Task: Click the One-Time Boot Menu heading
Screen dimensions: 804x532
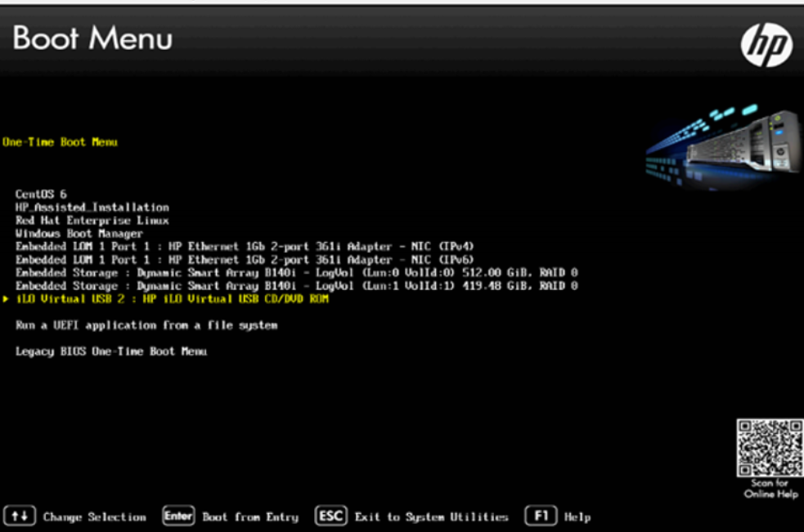Action: click(60, 142)
